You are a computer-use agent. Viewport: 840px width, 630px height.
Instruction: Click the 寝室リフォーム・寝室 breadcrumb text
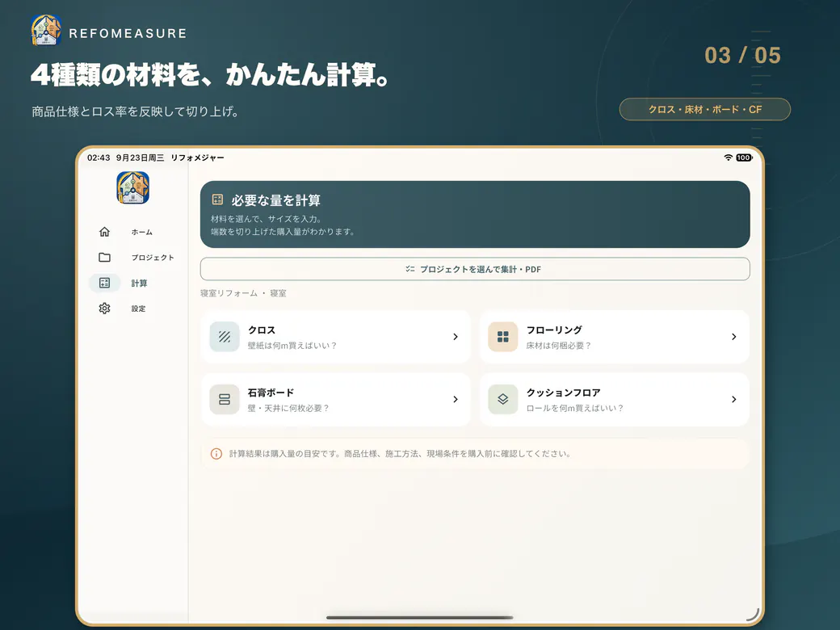pyautogui.click(x=243, y=293)
